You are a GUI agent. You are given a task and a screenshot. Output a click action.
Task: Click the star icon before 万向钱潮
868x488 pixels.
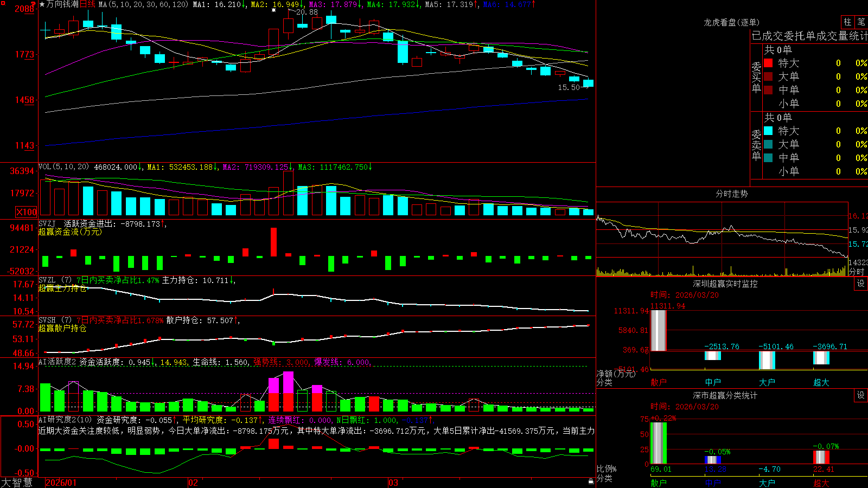point(42,4)
